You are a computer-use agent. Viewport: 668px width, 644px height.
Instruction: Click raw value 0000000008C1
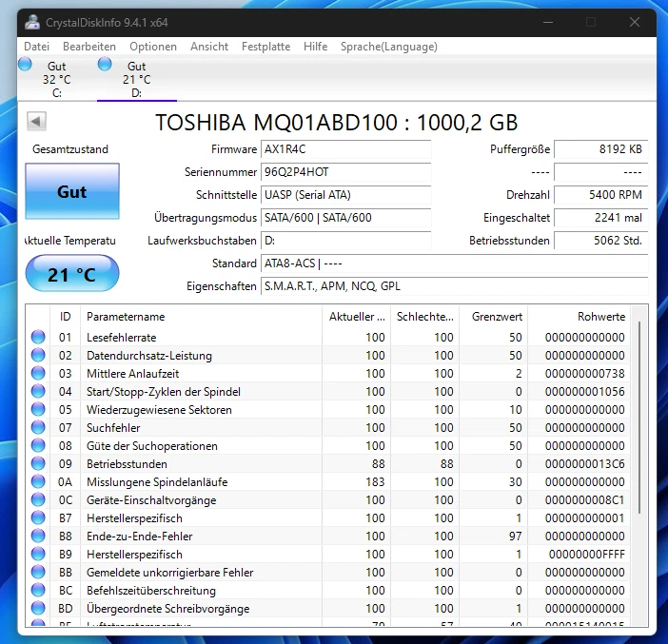(584, 500)
